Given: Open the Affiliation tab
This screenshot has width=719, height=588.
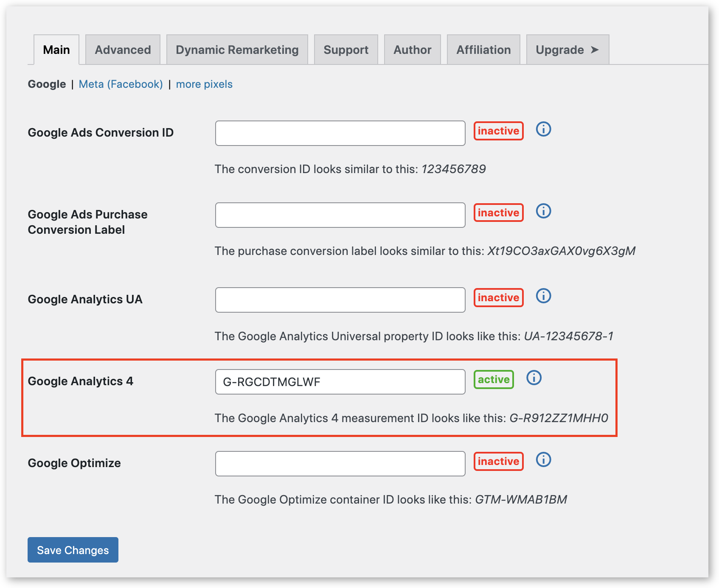Looking at the screenshot, I should [483, 50].
